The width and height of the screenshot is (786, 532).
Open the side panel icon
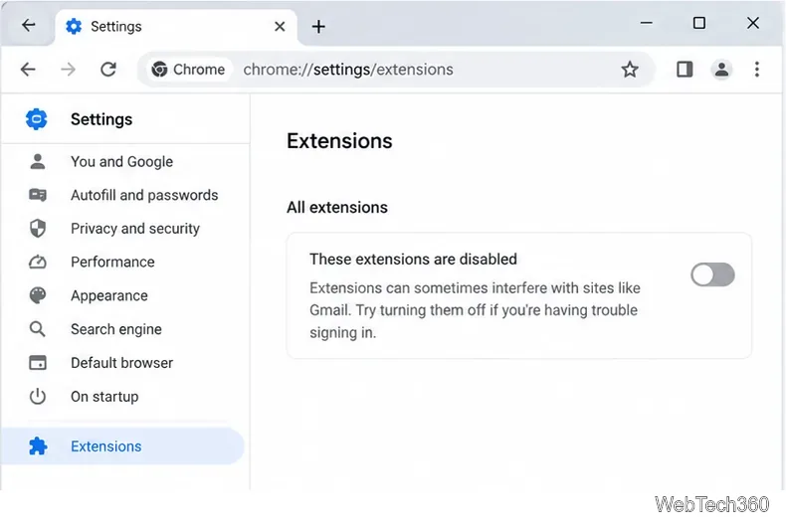685,70
